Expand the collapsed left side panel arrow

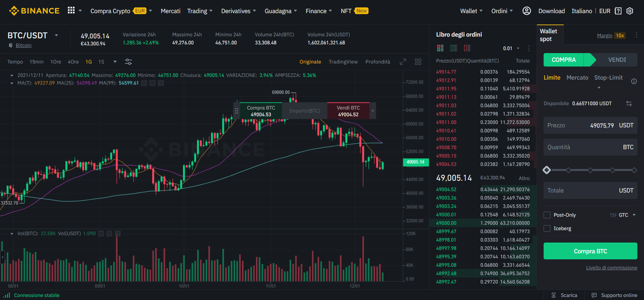[2, 257]
